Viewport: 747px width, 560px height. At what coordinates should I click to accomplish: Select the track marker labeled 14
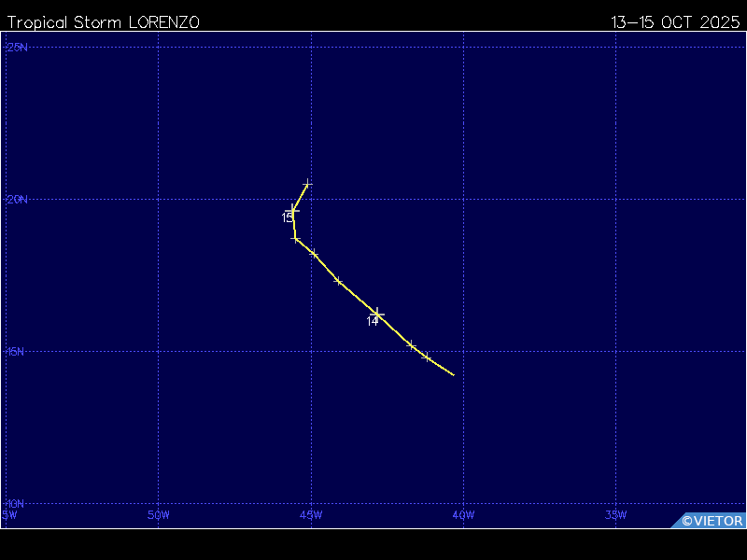click(x=377, y=314)
